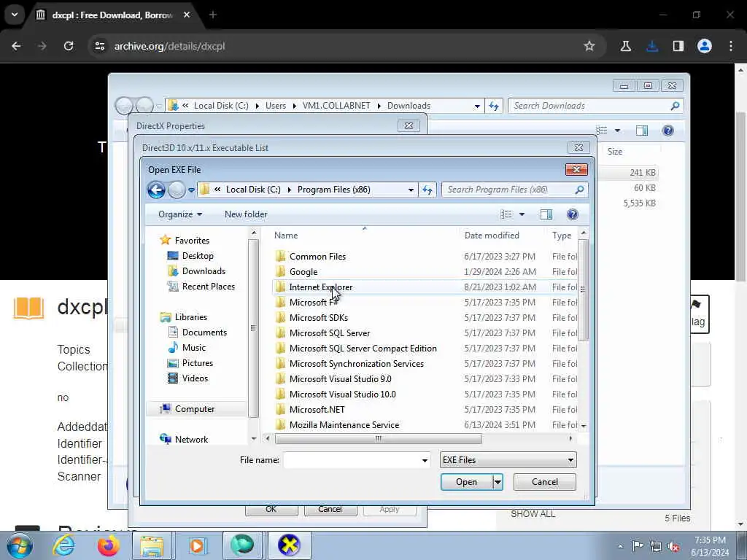This screenshot has width=747, height=560.
Task: Expand address path dropdown in Open EXE File
Action: coord(411,190)
